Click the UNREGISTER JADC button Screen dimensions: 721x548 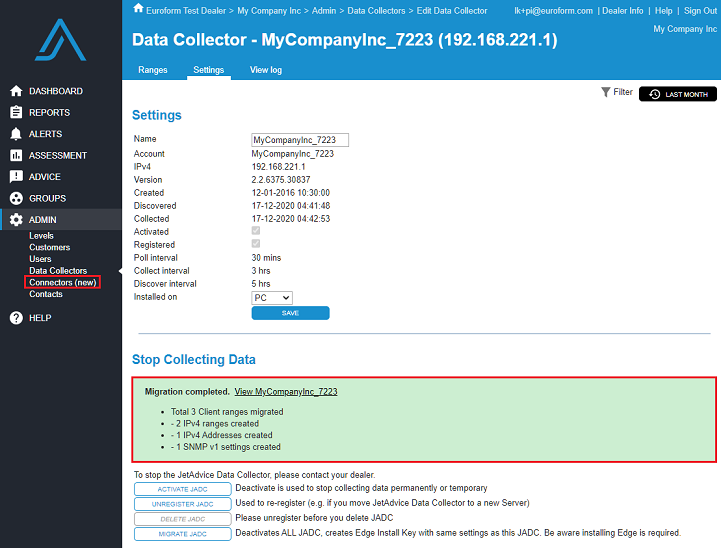(183, 504)
